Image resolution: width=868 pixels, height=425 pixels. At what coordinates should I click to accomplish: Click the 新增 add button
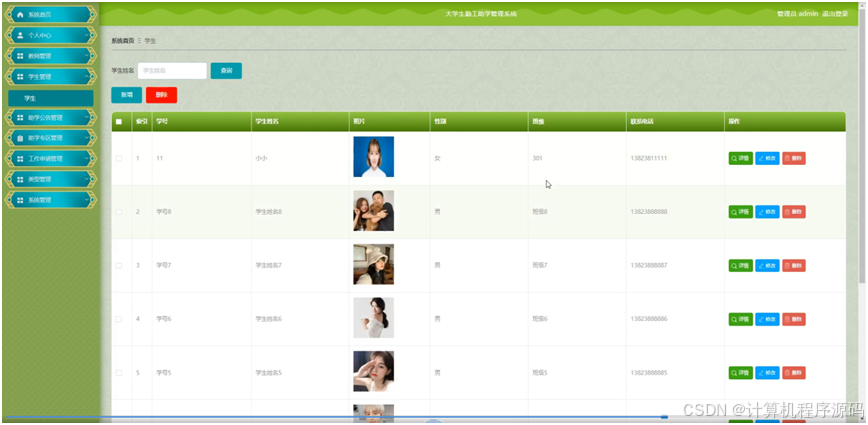point(126,95)
